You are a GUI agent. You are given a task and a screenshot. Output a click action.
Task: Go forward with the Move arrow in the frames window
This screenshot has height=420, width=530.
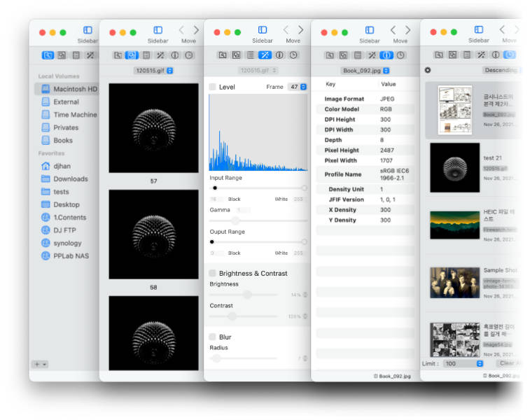tap(196, 30)
